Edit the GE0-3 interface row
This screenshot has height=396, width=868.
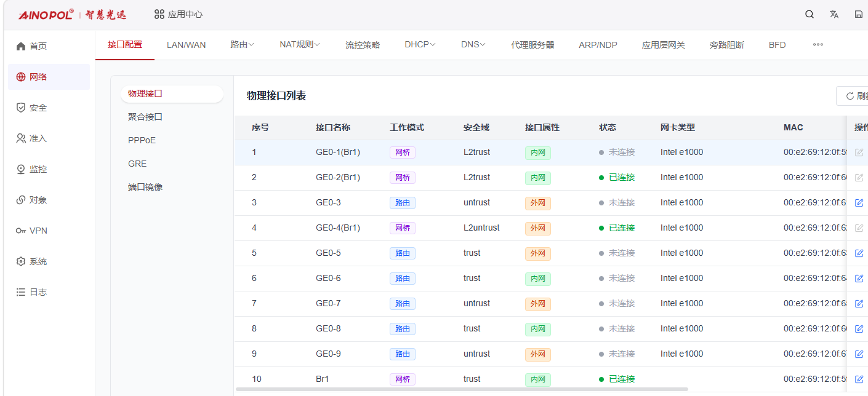point(859,202)
